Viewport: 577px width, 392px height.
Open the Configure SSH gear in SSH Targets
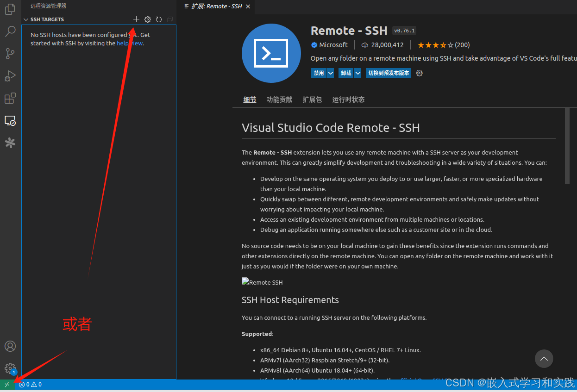coord(148,19)
